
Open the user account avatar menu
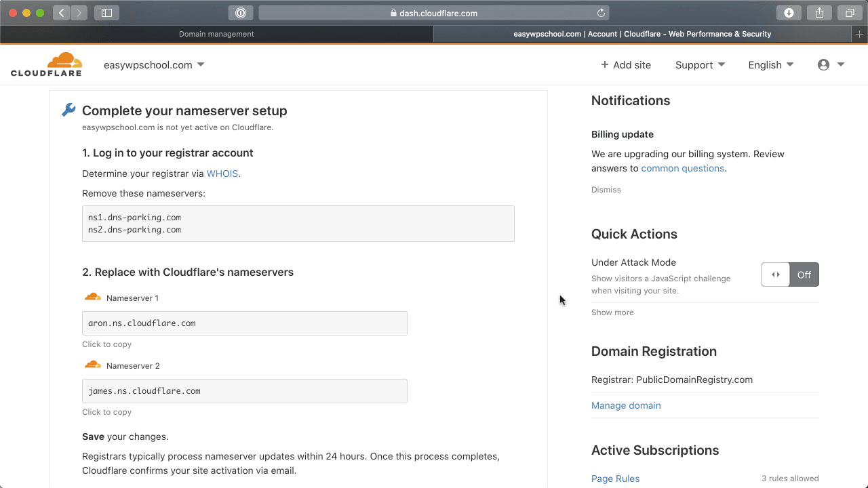[831, 65]
